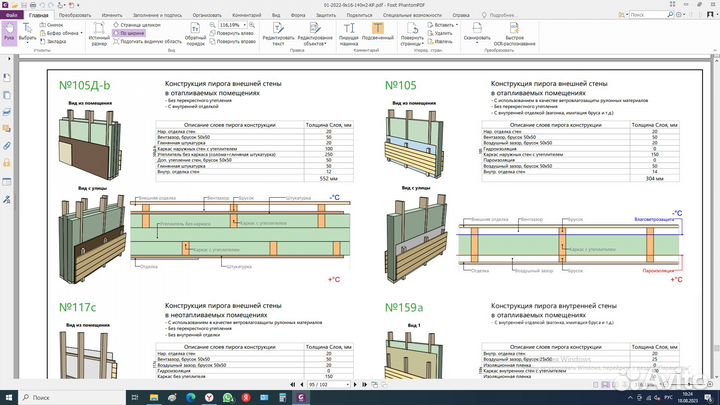The image size is (720, 405).
Task: Open the Защитить tab
Action: (x=326, y=15)
